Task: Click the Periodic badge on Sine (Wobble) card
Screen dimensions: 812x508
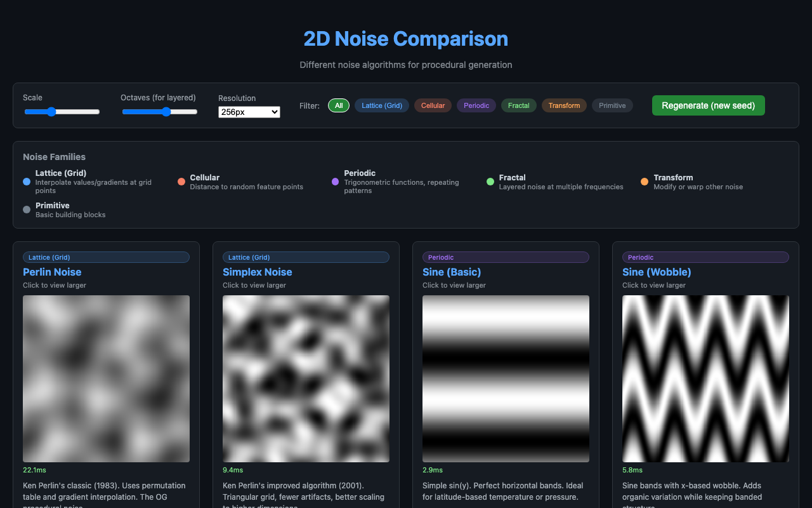Action: [x=705, y=257]
